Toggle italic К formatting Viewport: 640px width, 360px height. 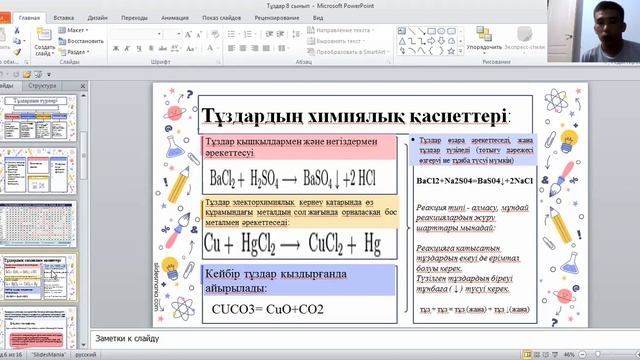(x=127, y=49)
